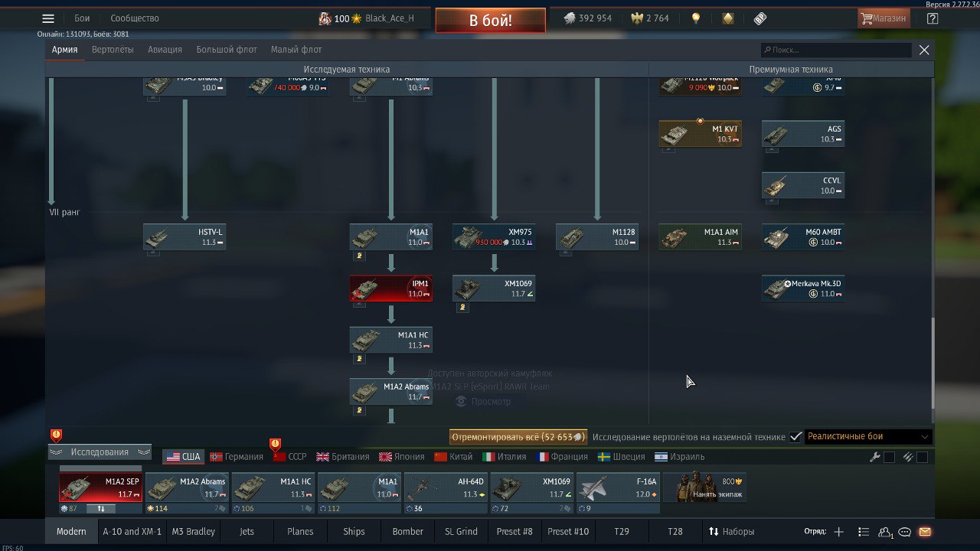Select the Британия nation tab
980x551 pixels.
(343, 457)
